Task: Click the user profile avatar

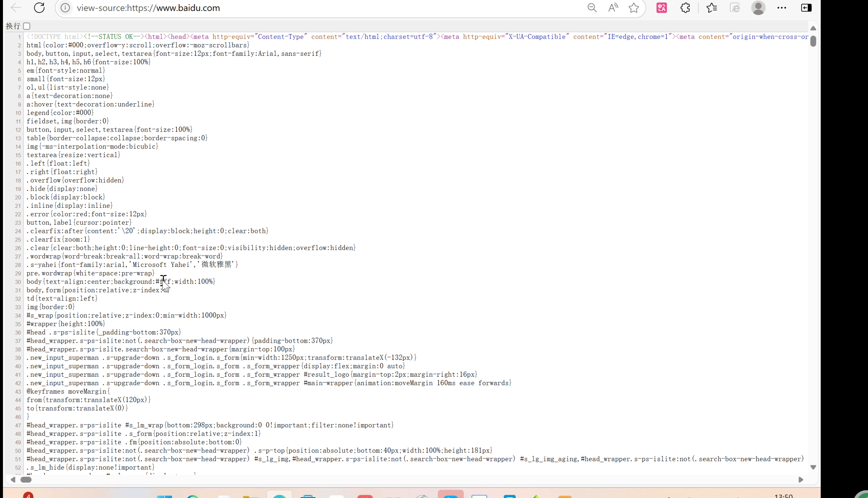Action: 758,8
